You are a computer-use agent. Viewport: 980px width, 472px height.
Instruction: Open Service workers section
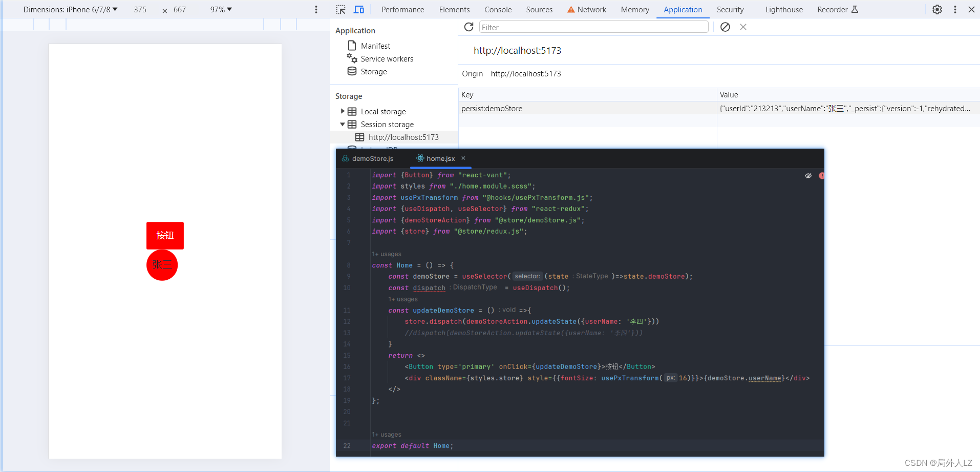pos(353,58)
